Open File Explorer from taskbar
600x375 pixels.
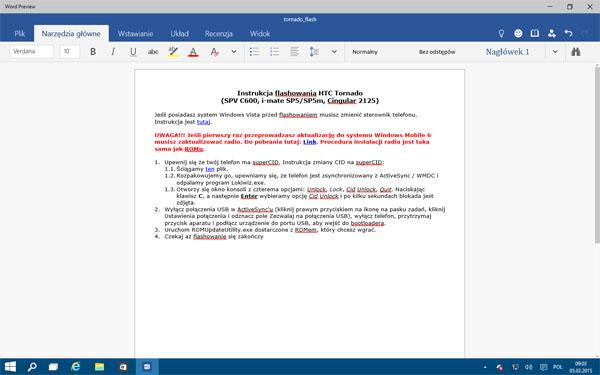point(99,367)
